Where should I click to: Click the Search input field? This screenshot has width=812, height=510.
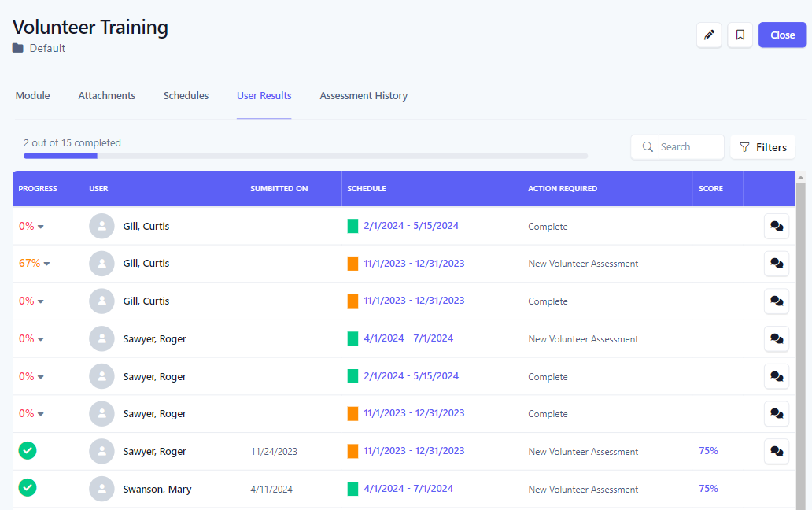677,147
